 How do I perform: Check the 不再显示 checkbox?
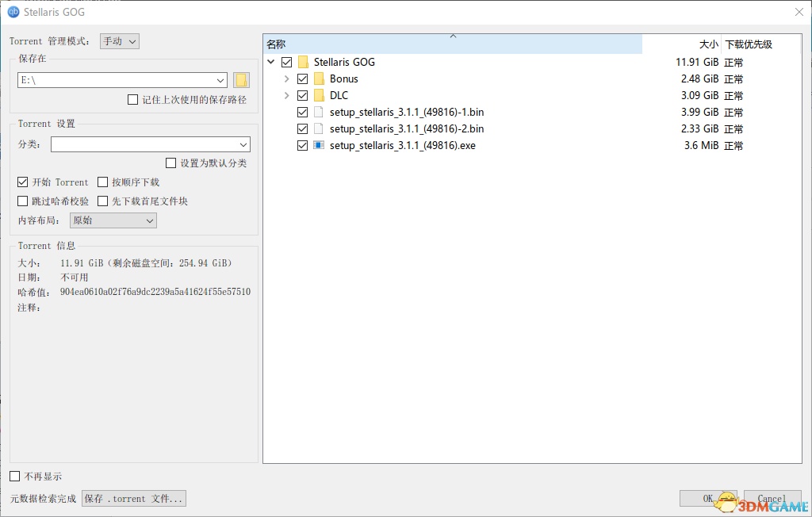[x=15, y=476]
